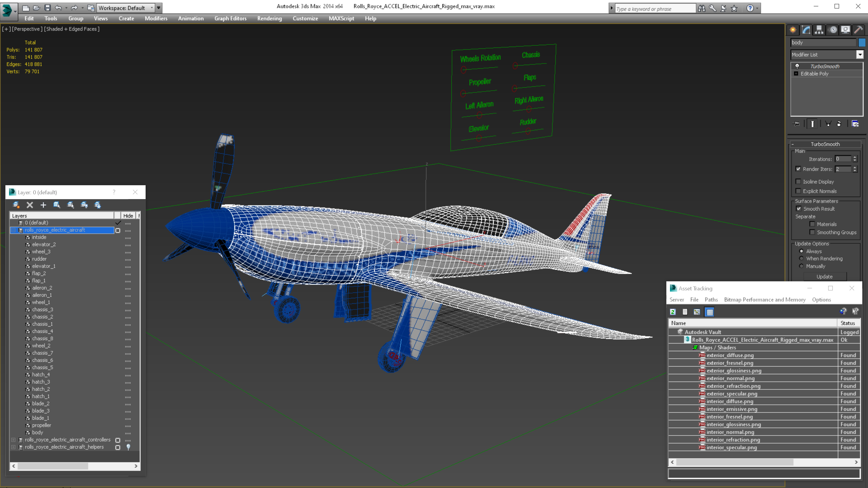Viewport: 868px width, 488px height.
Task: Click the body object color swatch
Action: 862,42
